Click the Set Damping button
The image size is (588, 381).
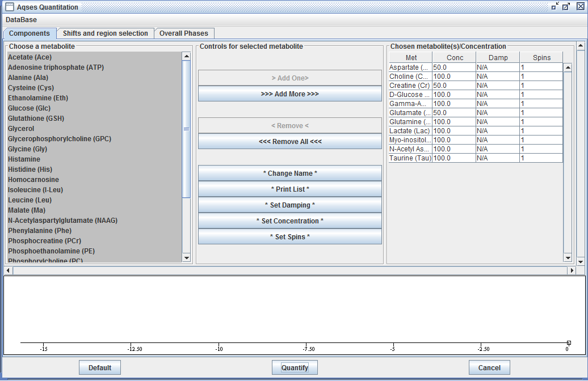tap(290, 205)
